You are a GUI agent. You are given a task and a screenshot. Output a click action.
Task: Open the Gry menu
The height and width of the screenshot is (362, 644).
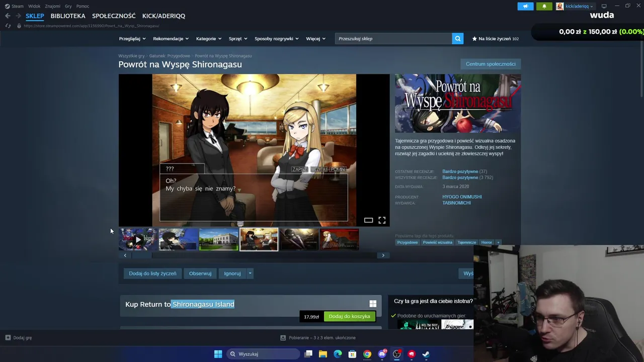[68, 6]
